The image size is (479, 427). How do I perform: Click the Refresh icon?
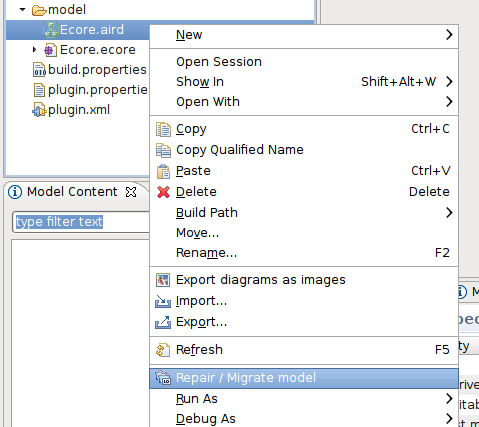coord(163,350)
